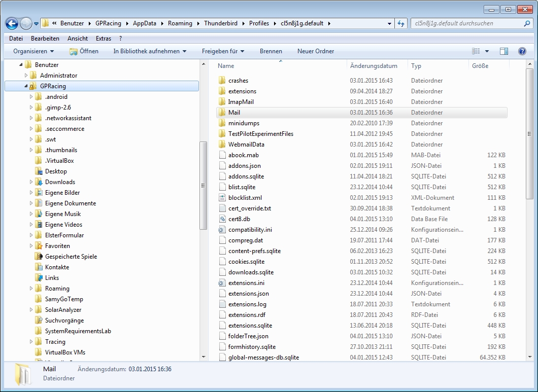Viewport: 538px width, 392px height.
Task: Click the Favoriten folder star icon
Action: coord(39,246)
